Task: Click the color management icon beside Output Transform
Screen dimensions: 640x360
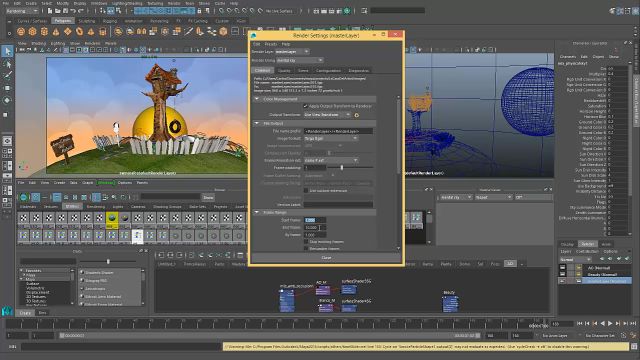Action: 356,115
